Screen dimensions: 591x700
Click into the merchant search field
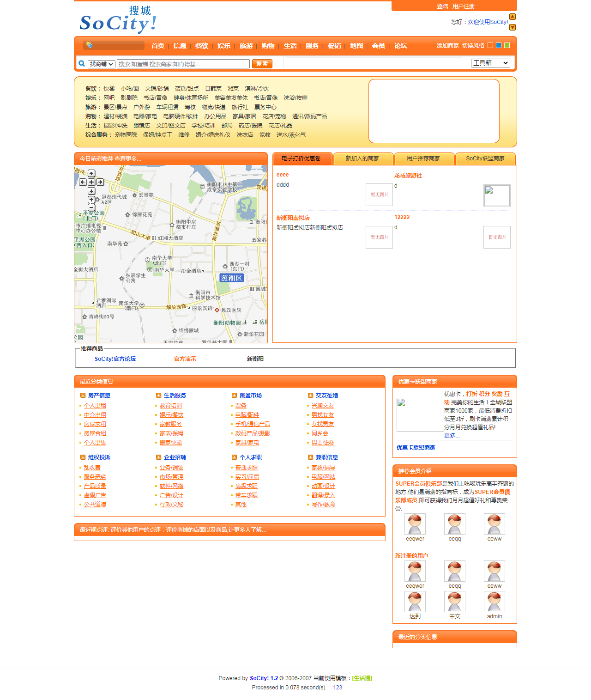click(x=183, y=64)
